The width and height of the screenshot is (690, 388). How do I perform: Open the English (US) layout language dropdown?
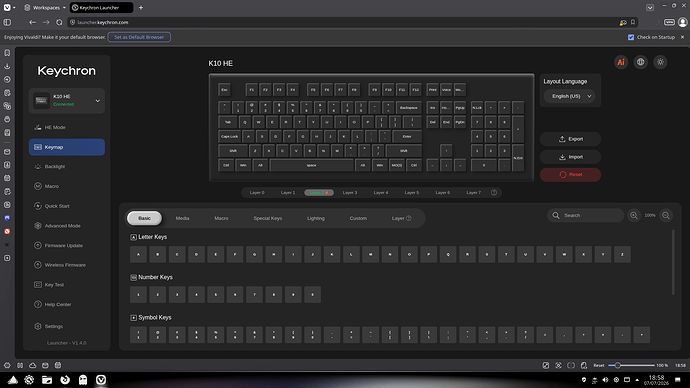point(570,96)
